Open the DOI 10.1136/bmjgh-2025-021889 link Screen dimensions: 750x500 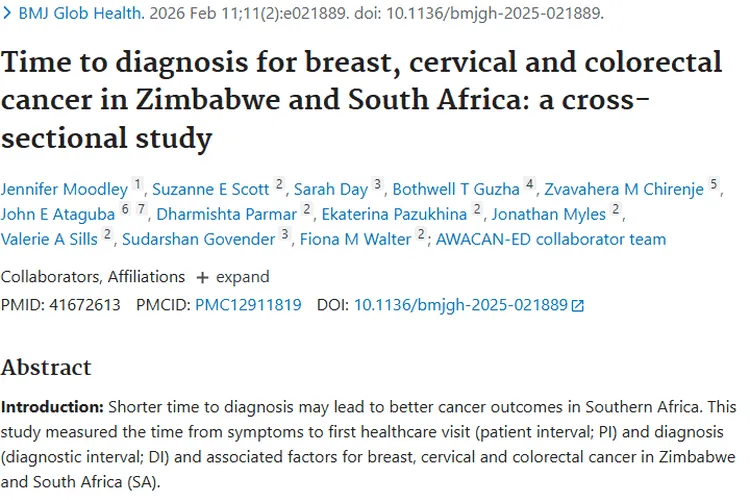(x=460, y=305)
